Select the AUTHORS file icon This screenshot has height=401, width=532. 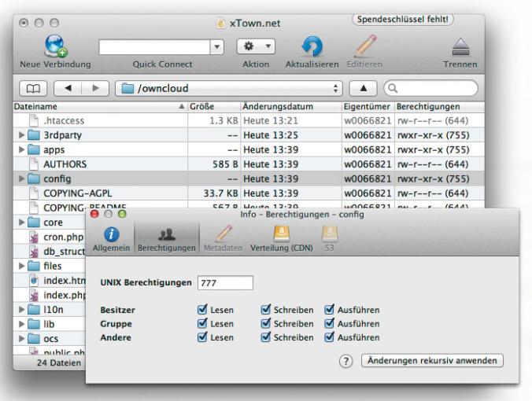coord(34,164)
